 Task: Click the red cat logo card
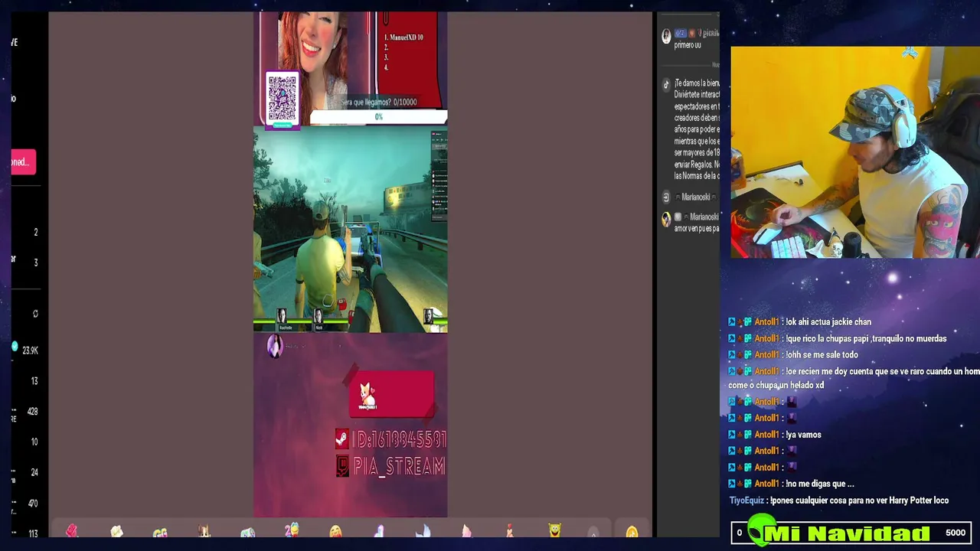(391, 394)
